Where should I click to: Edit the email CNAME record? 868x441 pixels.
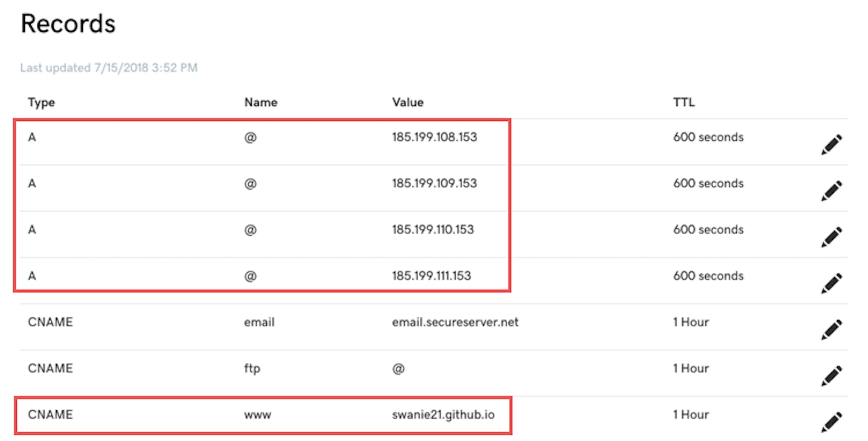pos(831,329)
